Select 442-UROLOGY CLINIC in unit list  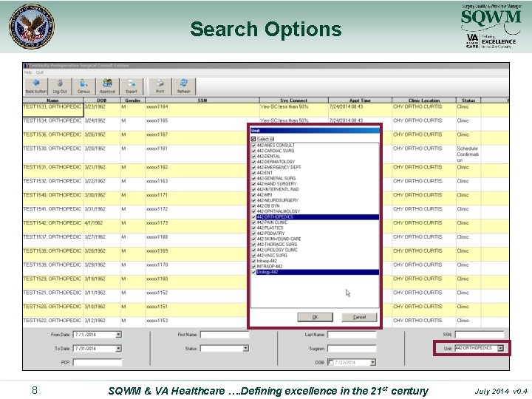(277, 250)
